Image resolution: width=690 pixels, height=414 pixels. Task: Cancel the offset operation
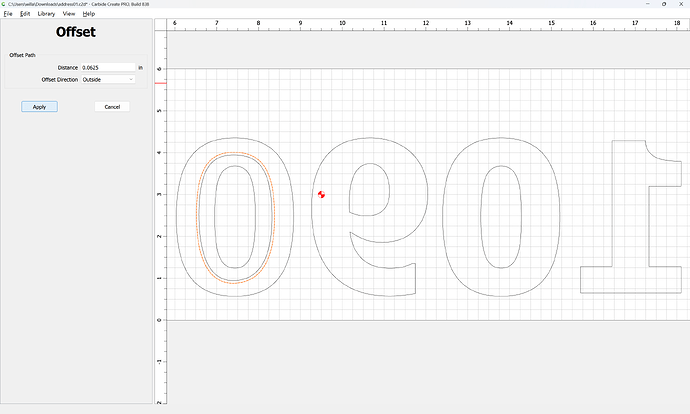pyautogui.click(x=112, y=106)
